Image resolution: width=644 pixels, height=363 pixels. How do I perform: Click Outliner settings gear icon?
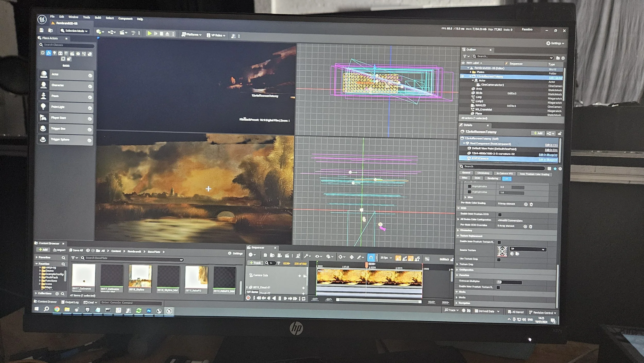point(563,58)
